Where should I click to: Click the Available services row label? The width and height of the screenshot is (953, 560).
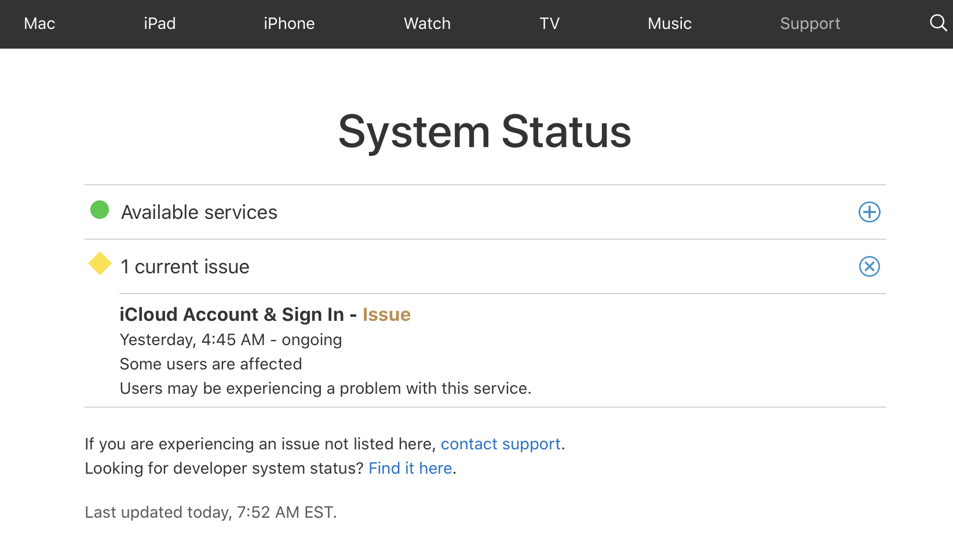click(x=199, y=212)
